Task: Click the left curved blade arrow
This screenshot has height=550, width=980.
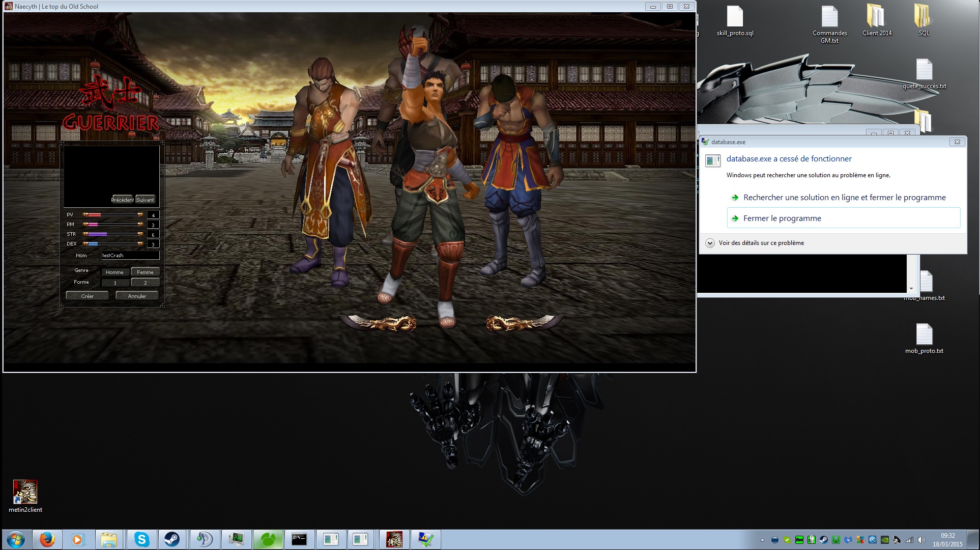Action: click(x=378, y=323)
